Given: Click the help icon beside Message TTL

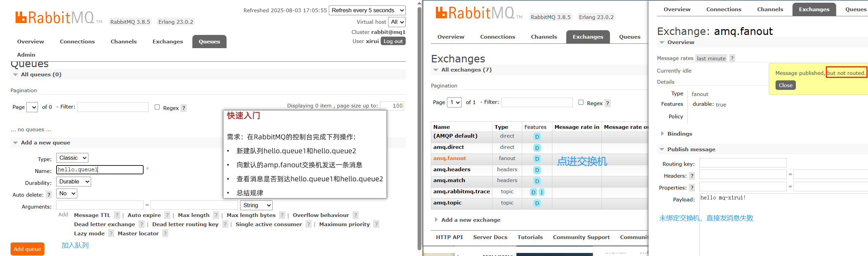Looking at the screenshot, I should click(x=117, y=215).
